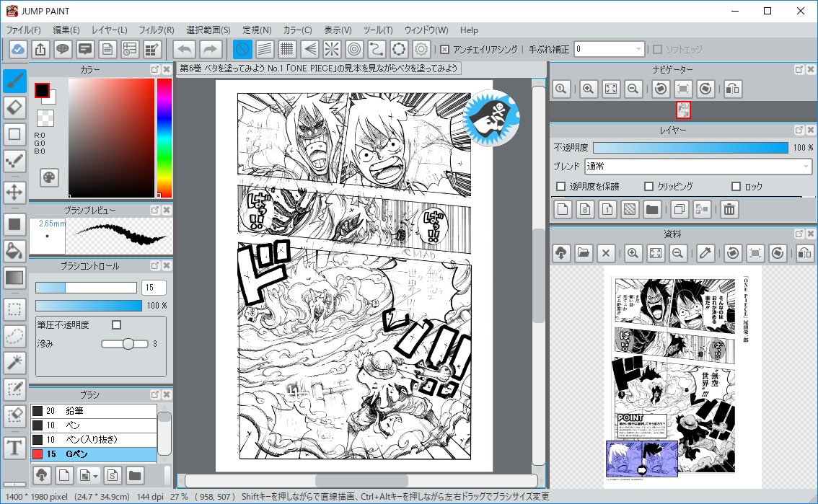The image size is (818, 504).
Task: Turn snap off with the circle-slash icon
Action: (242, 50)
